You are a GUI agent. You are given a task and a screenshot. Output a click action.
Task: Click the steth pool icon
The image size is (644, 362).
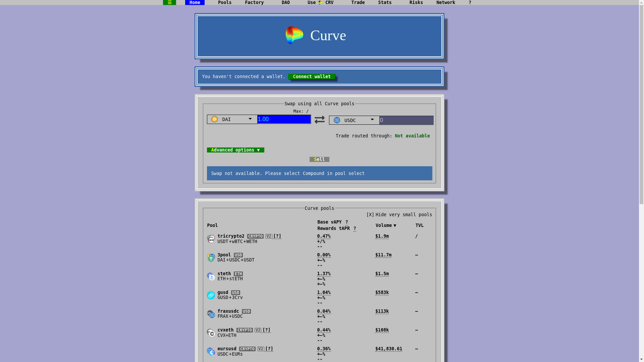211,276
